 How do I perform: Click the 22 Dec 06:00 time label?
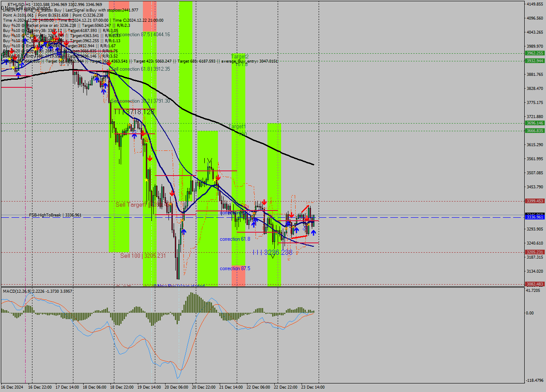click(258, 387)
